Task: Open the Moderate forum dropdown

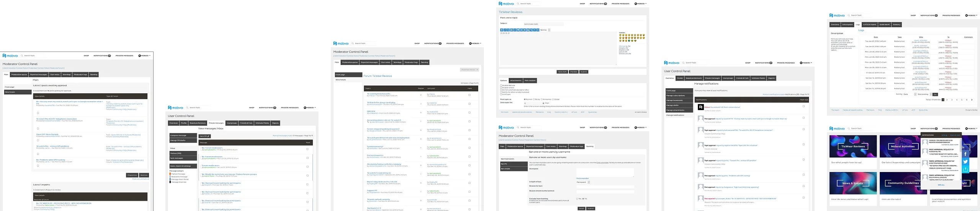Action: pyautogui.click(x=469, y=70)
